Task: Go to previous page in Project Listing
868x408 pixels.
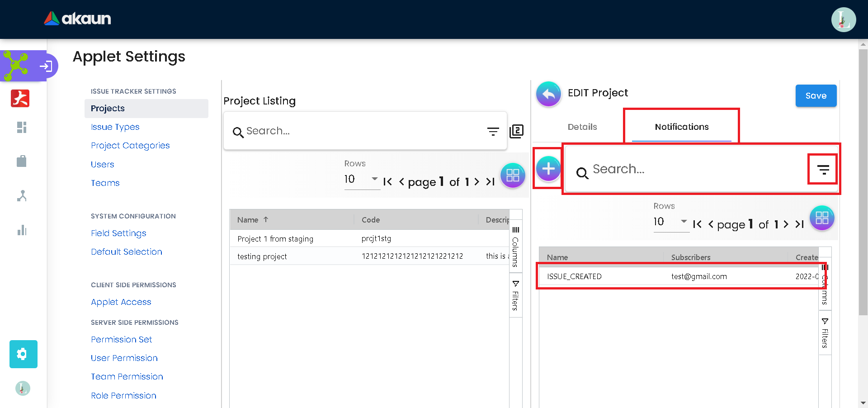Action: (401, 182)
